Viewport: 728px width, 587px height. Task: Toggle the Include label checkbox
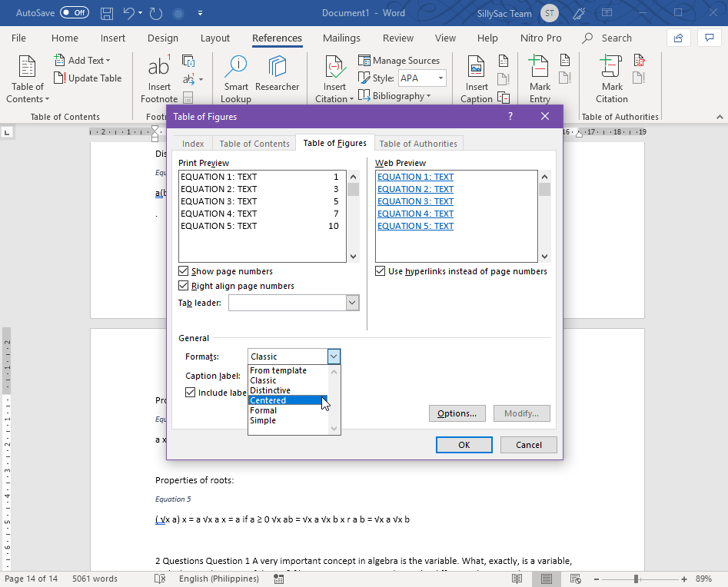(x=190, y=393)
